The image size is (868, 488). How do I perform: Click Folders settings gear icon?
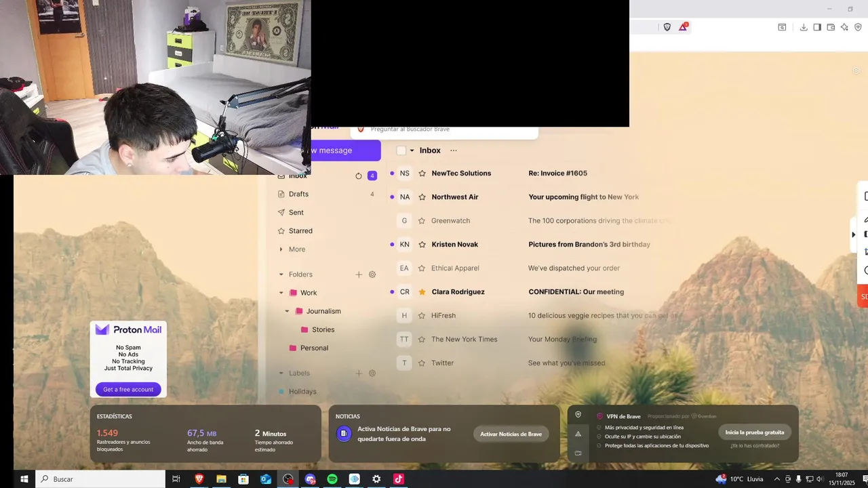[372, 274]
